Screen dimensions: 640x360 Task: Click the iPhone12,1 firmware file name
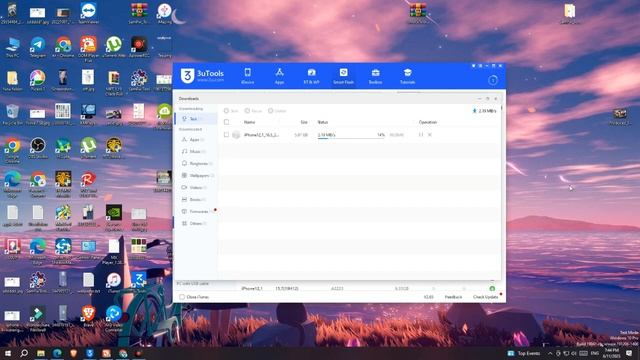click(x=261, y=135)
